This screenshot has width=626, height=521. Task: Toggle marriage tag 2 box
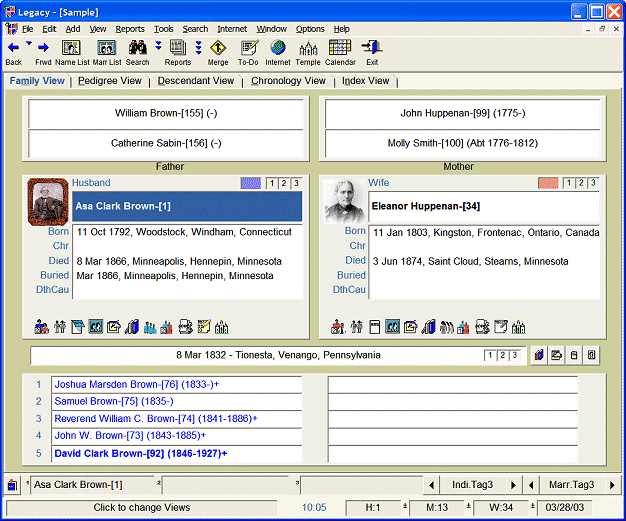503,355
